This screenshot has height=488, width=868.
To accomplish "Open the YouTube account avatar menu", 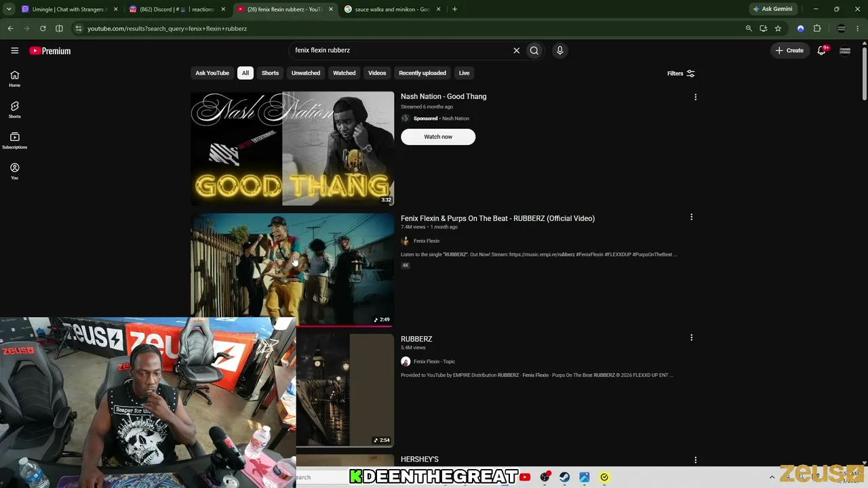I will [845, 50].
